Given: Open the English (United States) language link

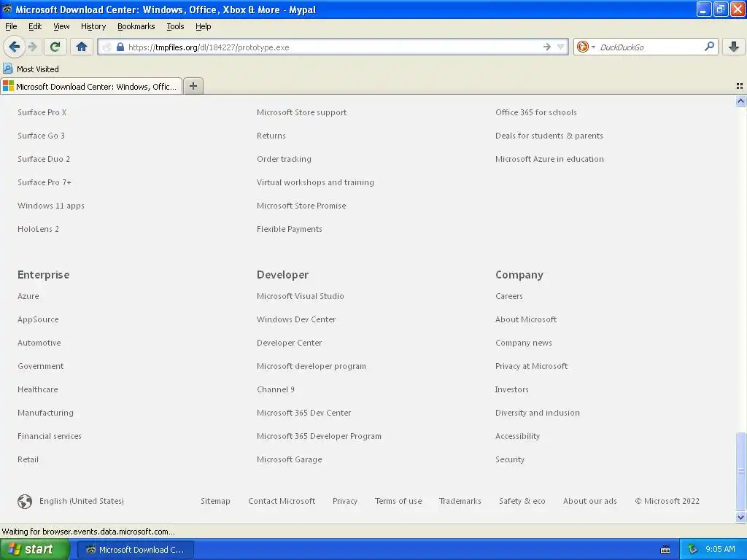Looking at the screenshot, I should pos(82,501).
